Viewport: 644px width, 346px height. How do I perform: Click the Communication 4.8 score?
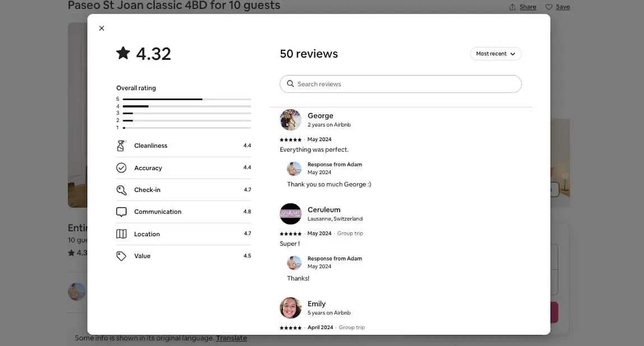[247, 212]
